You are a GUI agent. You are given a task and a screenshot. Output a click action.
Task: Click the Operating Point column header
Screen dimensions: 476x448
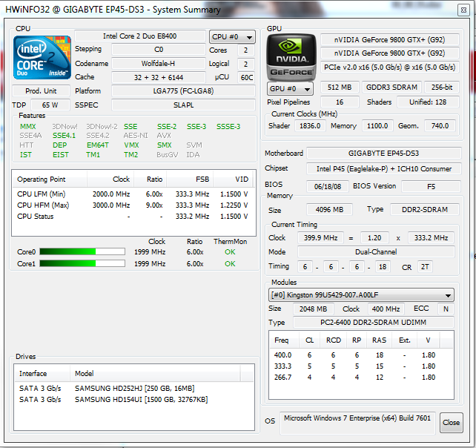[x=50, y=179]
